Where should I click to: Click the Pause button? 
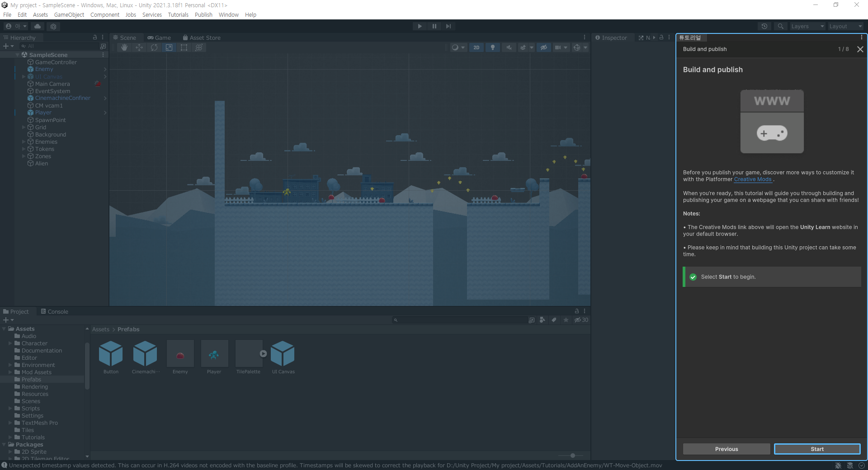pyautogui.click(x=434, y=26)
